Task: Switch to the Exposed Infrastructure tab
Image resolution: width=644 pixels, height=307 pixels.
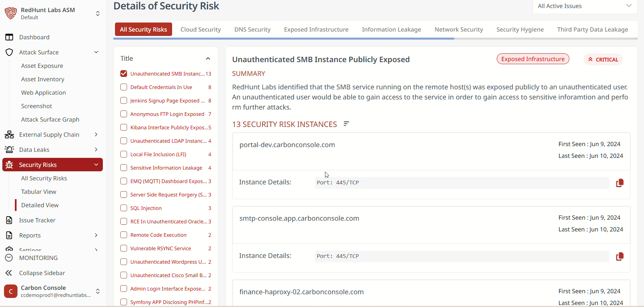Action: click(316, 30)
